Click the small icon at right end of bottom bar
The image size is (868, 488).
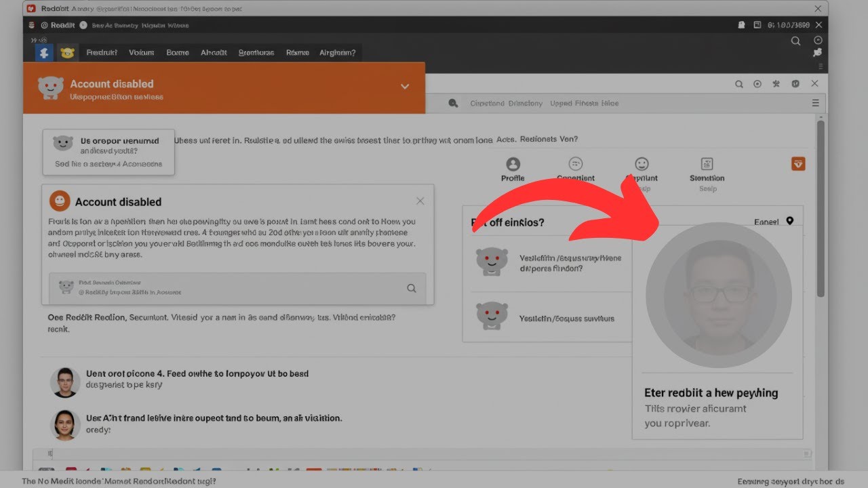pyautogui.click(x=806, y=454)
